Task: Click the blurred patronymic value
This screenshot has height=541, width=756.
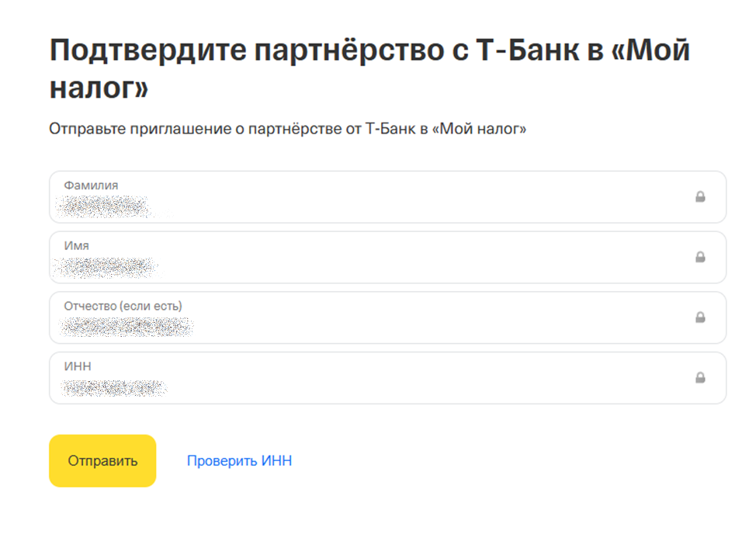Action: click(126, 328)
